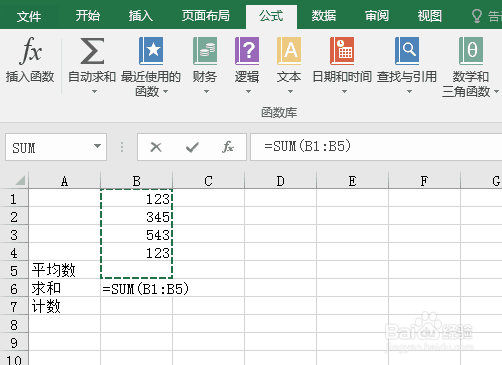Click the small fx icon in formula bar

point(228,147)
